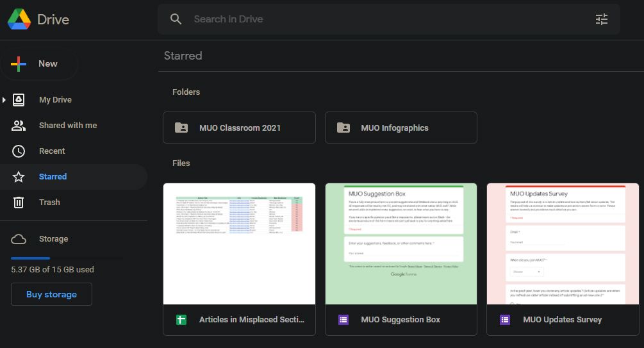Select the MUO Suggestion Box thumbnail
Image resolution: width=644 pixels, height=348 pixels.
pos(401,244)
